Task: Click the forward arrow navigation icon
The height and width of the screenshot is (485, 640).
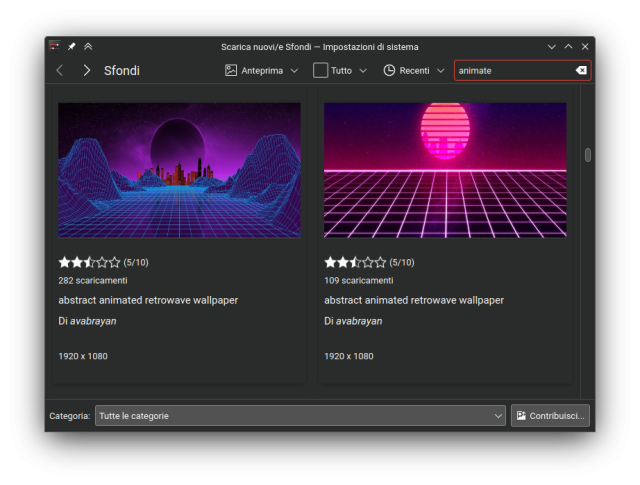Action: (x=87, y=70)
